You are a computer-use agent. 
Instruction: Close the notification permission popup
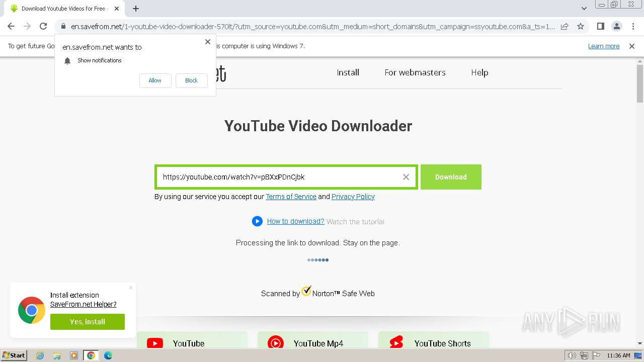pyautogui.click(x=208, y=42)
